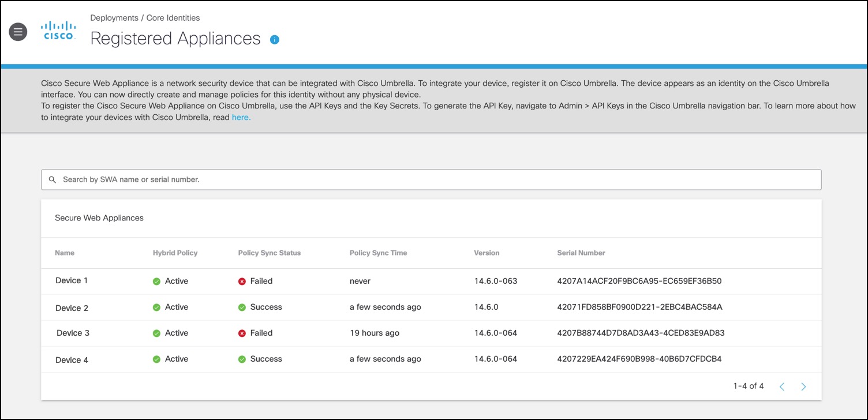Click Device 1 red Failed status icon

[242, 282]
